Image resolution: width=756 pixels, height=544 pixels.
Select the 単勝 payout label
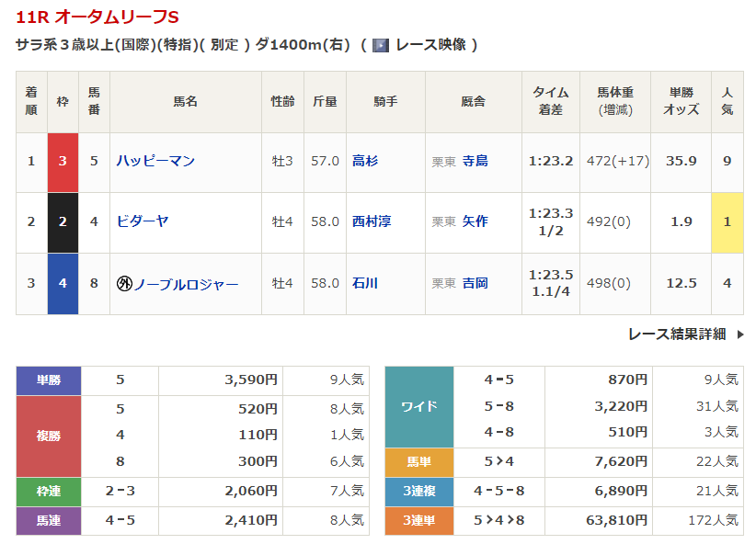pyautogui.click(x=49, y=380)
